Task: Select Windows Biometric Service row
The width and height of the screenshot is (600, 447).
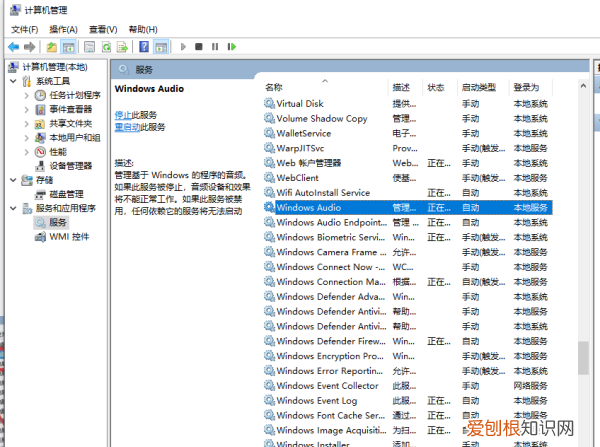Action: point(408,237)
